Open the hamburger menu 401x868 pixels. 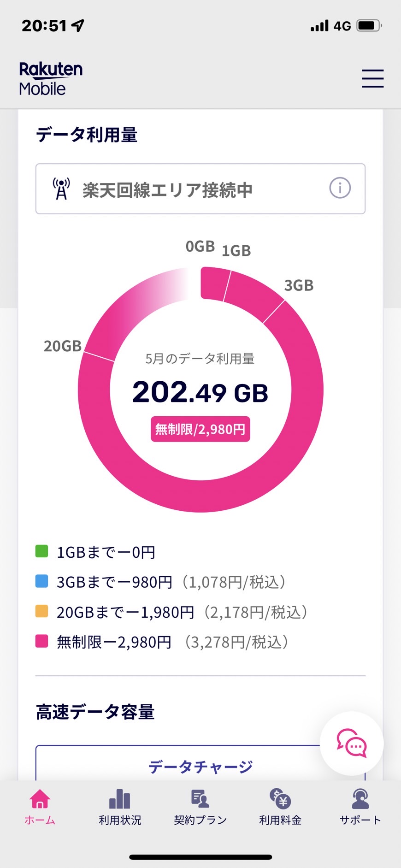coord(372,78)
